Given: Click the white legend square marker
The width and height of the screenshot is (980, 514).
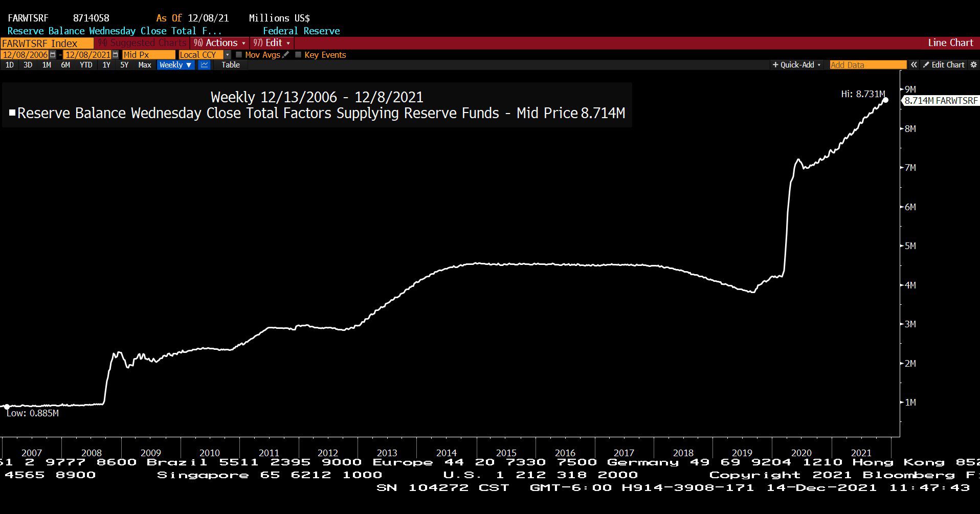Looking at the screenshot, I should 12,113.
